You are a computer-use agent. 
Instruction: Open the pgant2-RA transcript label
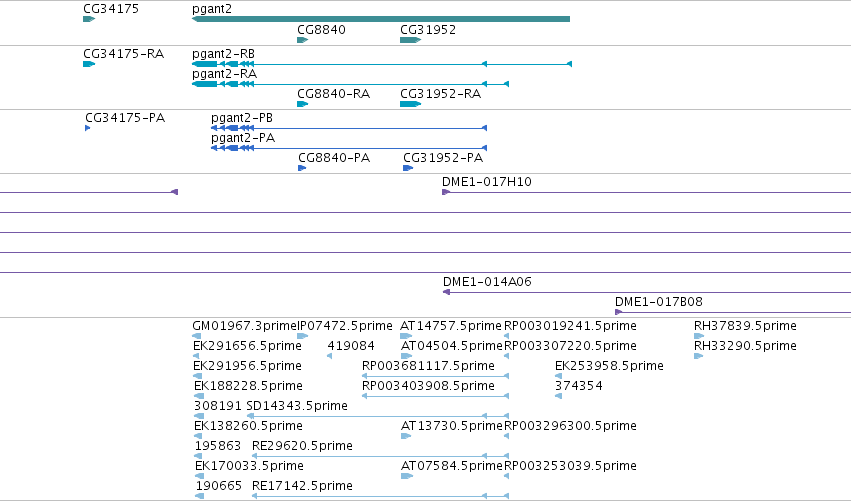pyautogui.click(x=224, y=74)
